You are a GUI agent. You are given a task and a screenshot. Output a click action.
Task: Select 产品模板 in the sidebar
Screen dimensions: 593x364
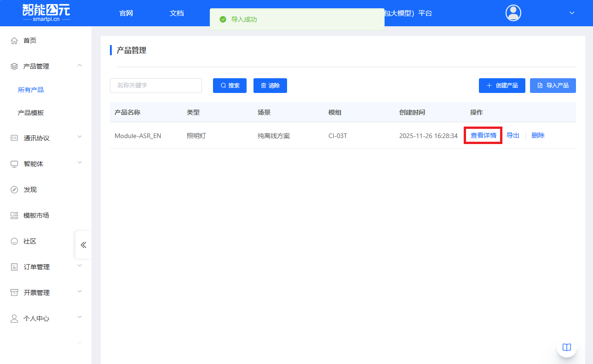[31, 113]
